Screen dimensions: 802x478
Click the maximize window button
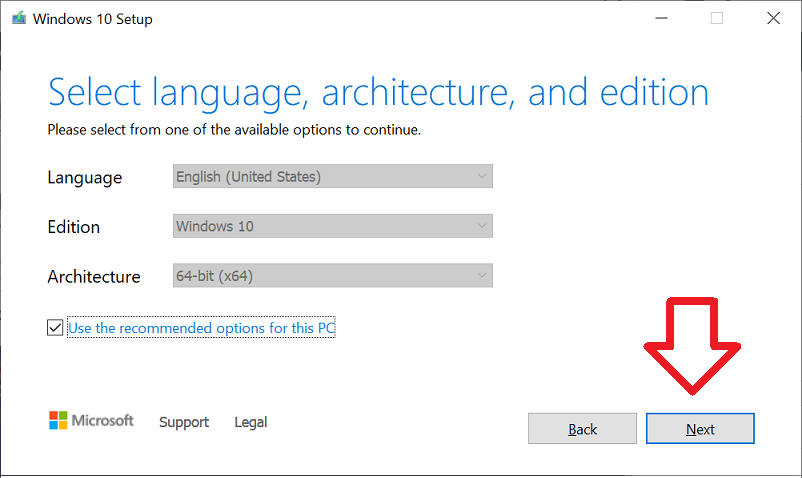point(717,18)
